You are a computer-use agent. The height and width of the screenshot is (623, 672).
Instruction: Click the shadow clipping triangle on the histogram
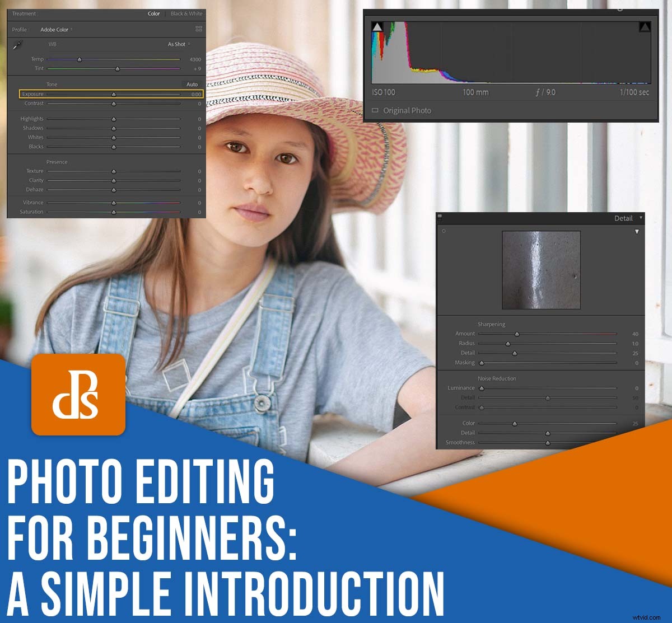[379, 26]
